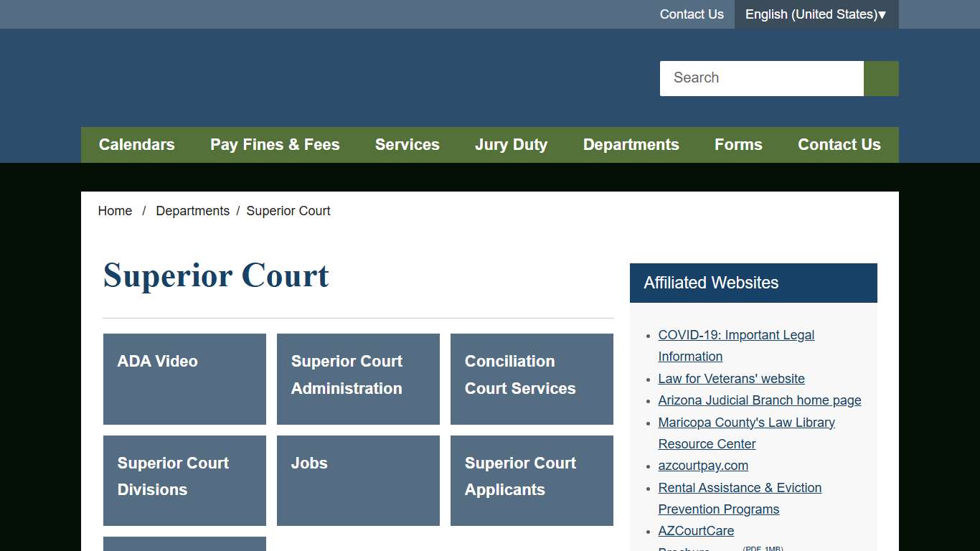
Task: Visit the Services page
Action: (407, 144)
